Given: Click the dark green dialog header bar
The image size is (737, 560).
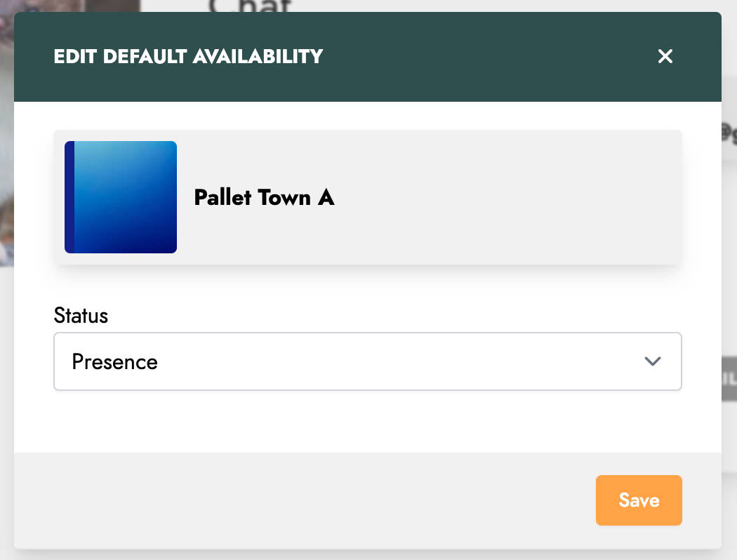Looking at the screenshot, I should point(368,57).
